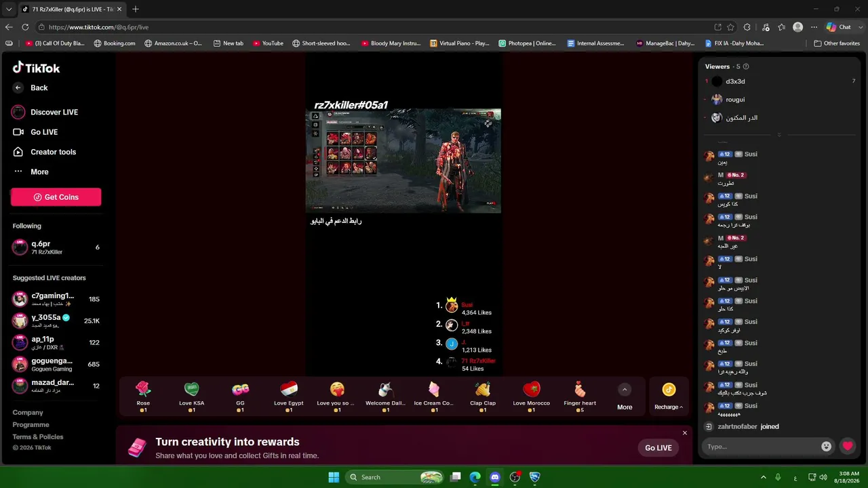Screen dimensions: 868x488
Task: Send the Ice Cream Cone gift
Action: click(x=434, y=396)
